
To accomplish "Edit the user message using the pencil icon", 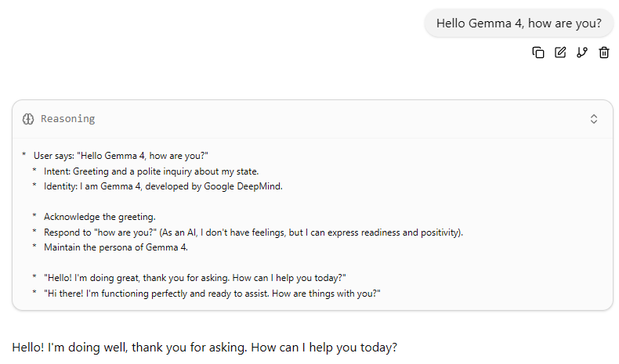I will coord(560,52).
